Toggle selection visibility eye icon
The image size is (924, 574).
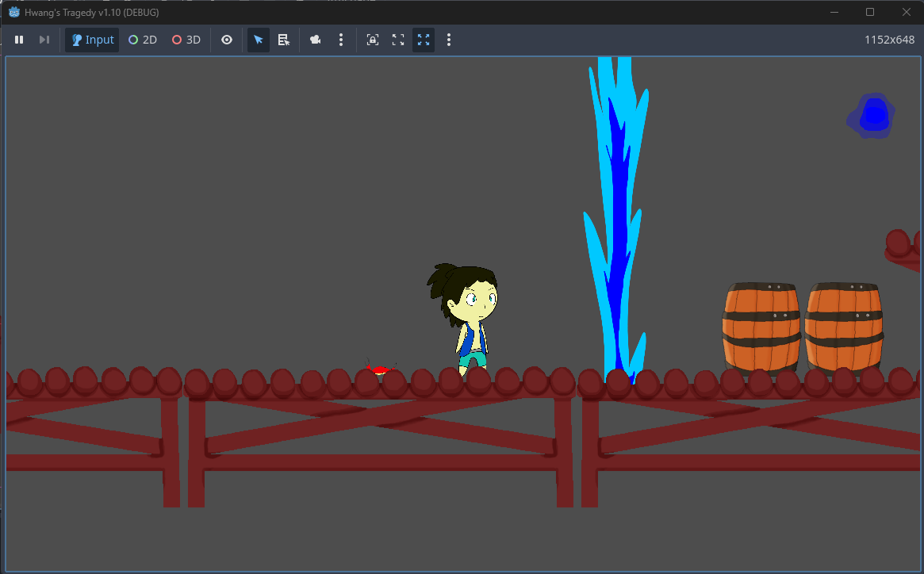(227, 40)
